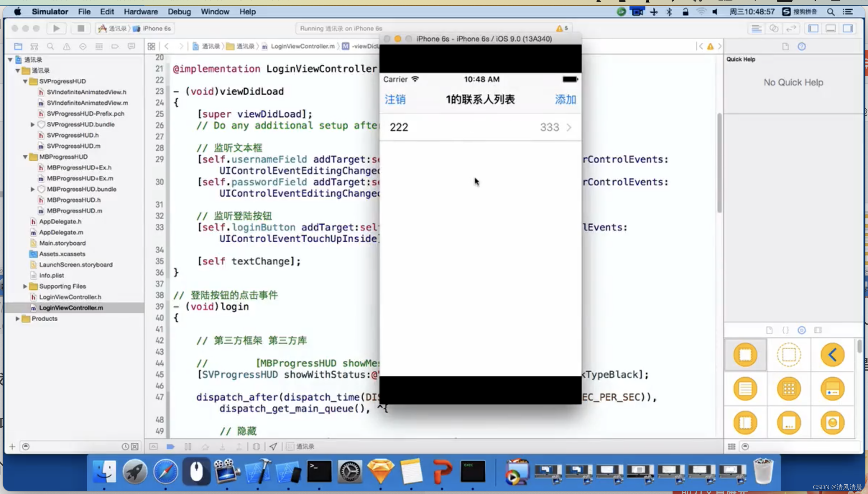The height and width of the screenshot is (494, 868).
Task: Show the File Template library icon
Action: pos(769,330)
